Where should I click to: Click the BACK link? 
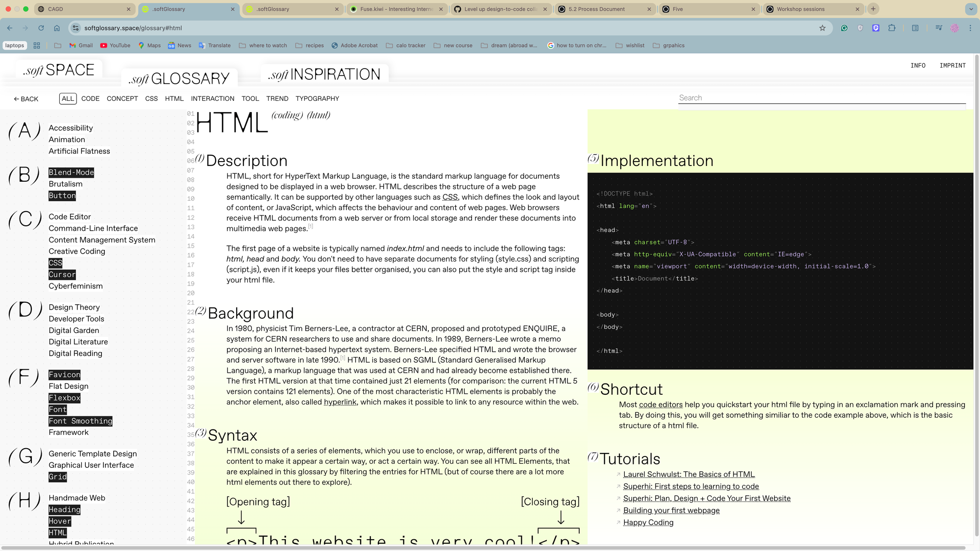[26, 99]
